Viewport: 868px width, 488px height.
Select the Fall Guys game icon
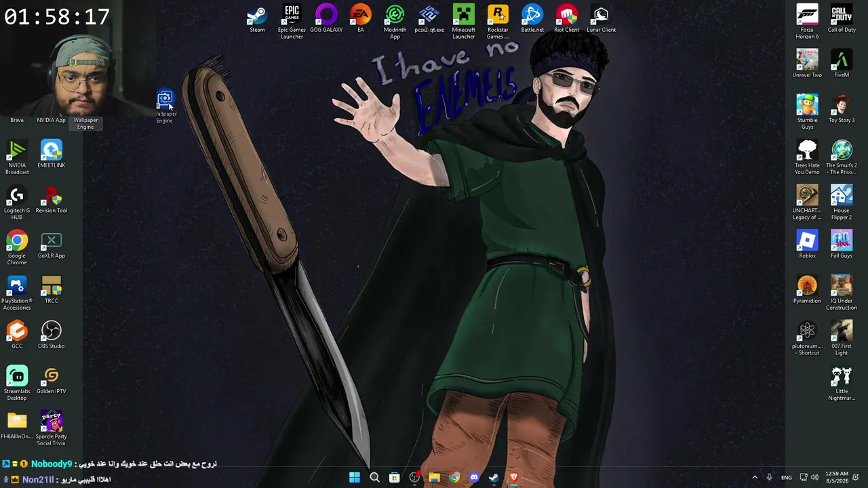pyautogui.click(x=842, y=245)
